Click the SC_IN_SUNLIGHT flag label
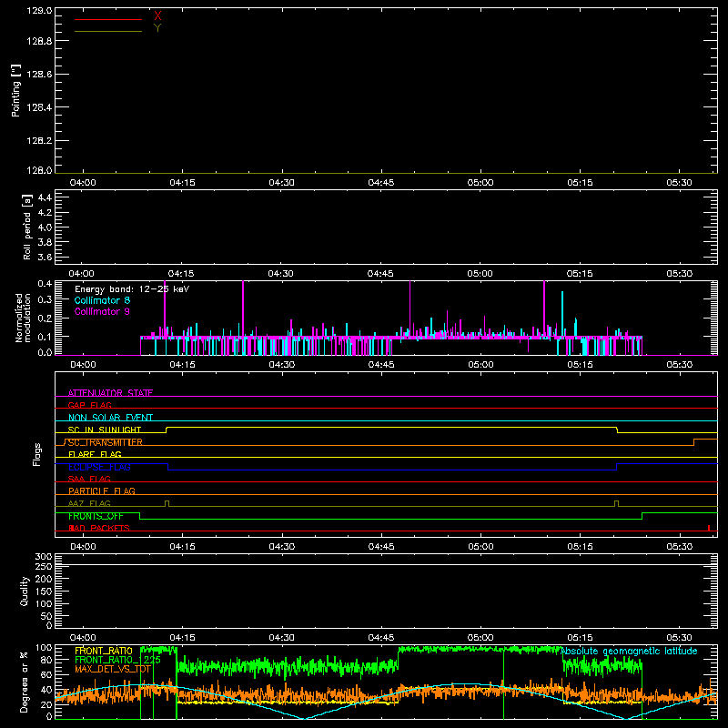Viewport: 728px width, 728px height. pyautogui.click(x=105, y=430)
